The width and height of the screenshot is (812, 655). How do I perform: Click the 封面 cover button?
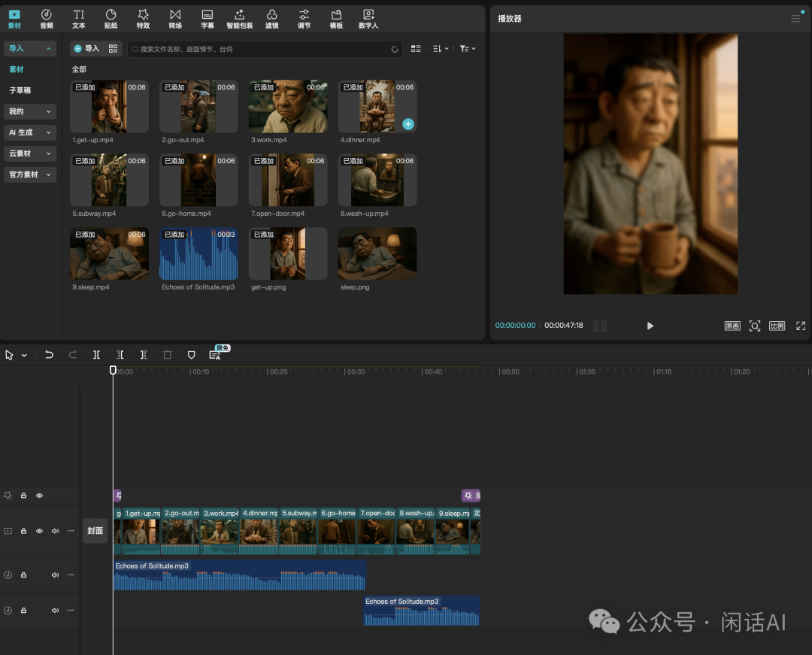(x=95, y=531)
